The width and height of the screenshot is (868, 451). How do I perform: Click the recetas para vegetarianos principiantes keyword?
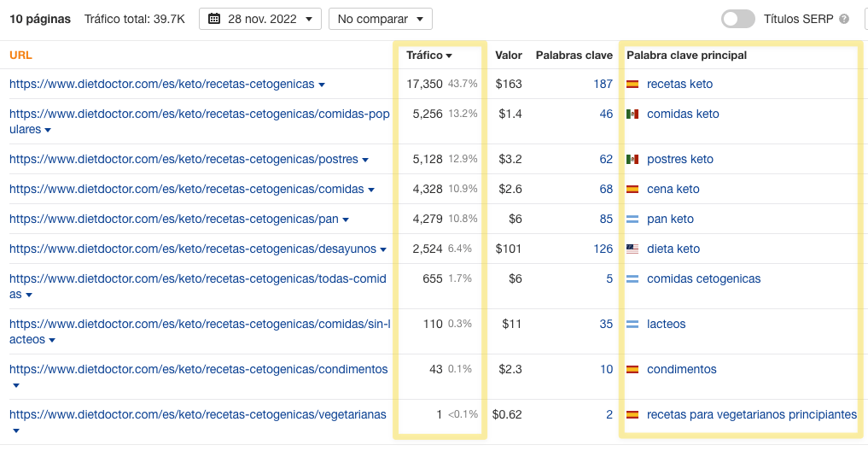pyautogui.click(x=751, y=415)
